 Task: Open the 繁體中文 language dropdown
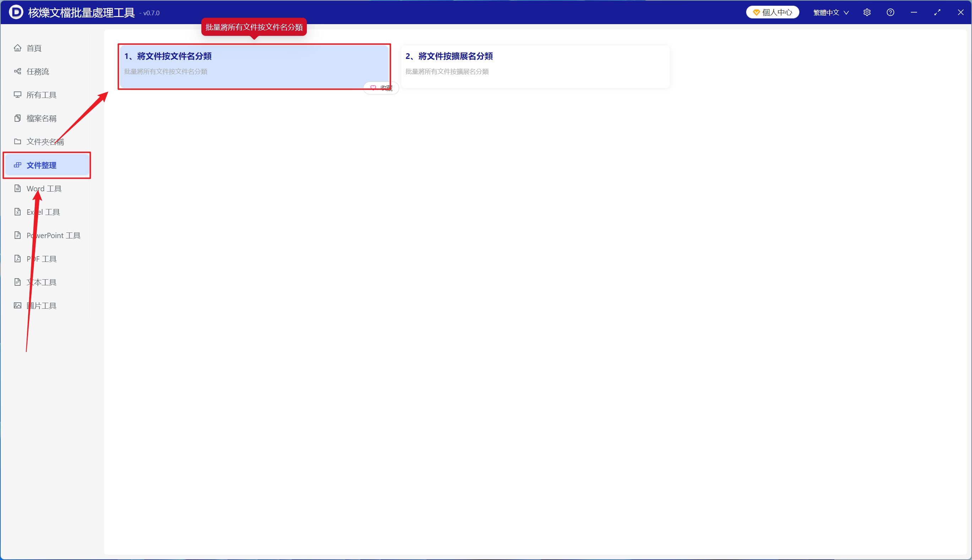830,12
